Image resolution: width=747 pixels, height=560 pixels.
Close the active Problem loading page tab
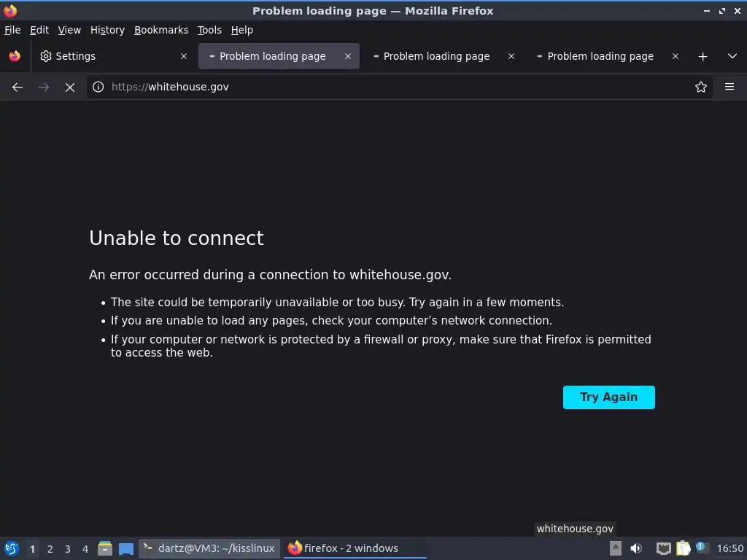pos(348,56)
